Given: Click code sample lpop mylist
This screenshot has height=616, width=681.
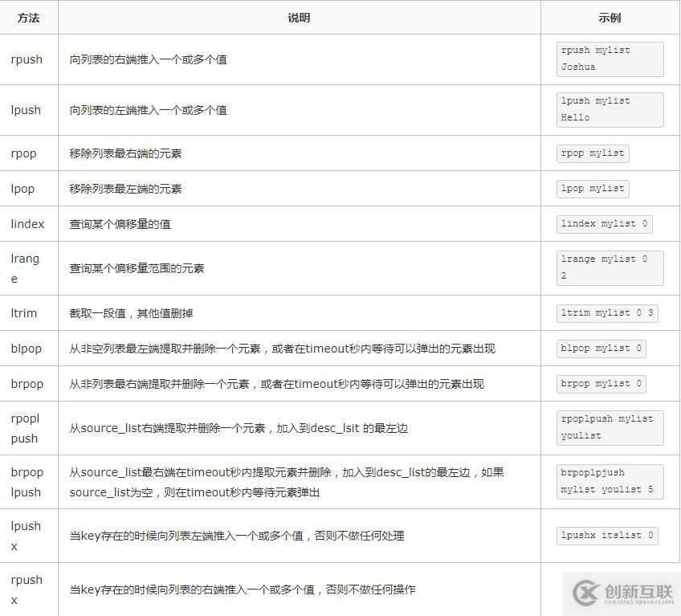Looking at the screenshot, I should 593,189.
